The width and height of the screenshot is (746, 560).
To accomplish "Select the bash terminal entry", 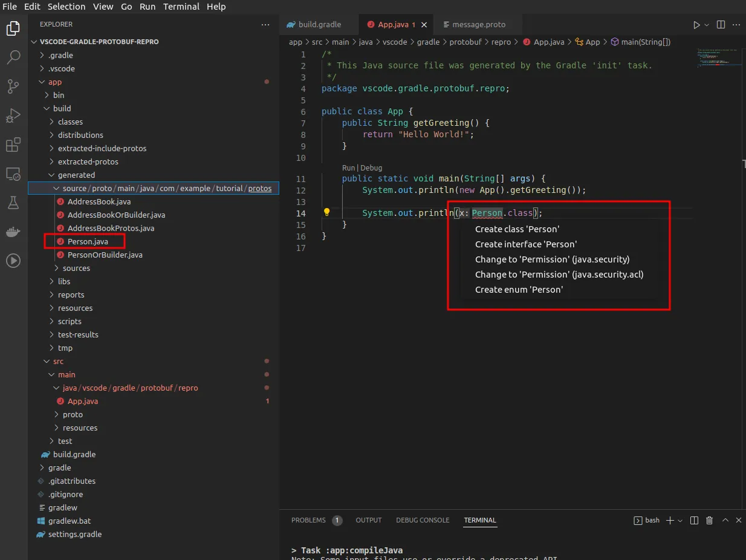I will point(646,520).
